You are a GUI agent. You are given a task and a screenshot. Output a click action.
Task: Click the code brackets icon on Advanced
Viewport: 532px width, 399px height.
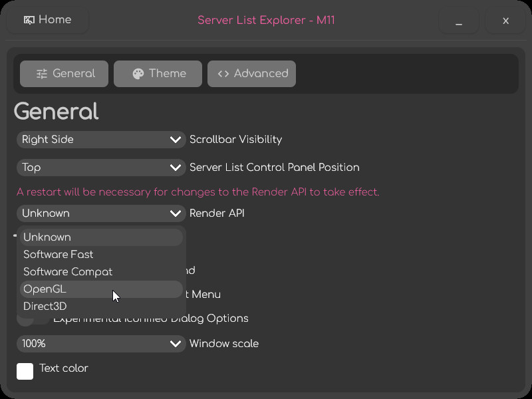[x=223, y=74]
